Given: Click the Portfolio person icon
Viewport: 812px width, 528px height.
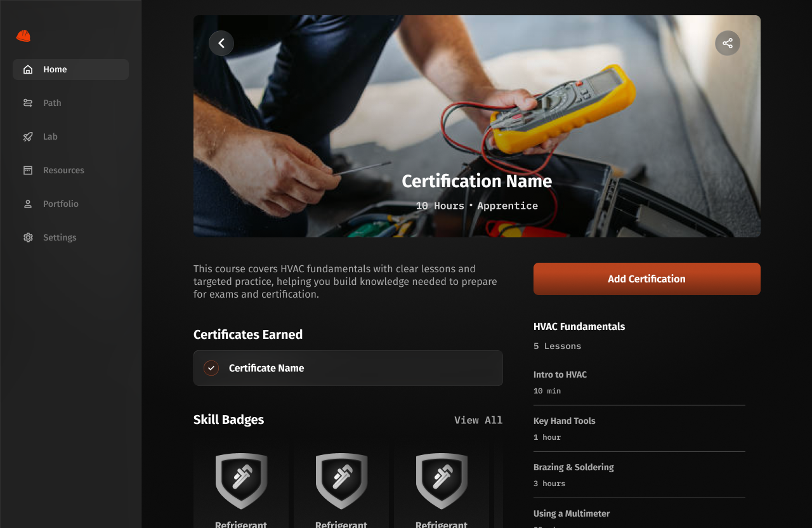Looking at the screenshot, I should (x=28, y=204).
